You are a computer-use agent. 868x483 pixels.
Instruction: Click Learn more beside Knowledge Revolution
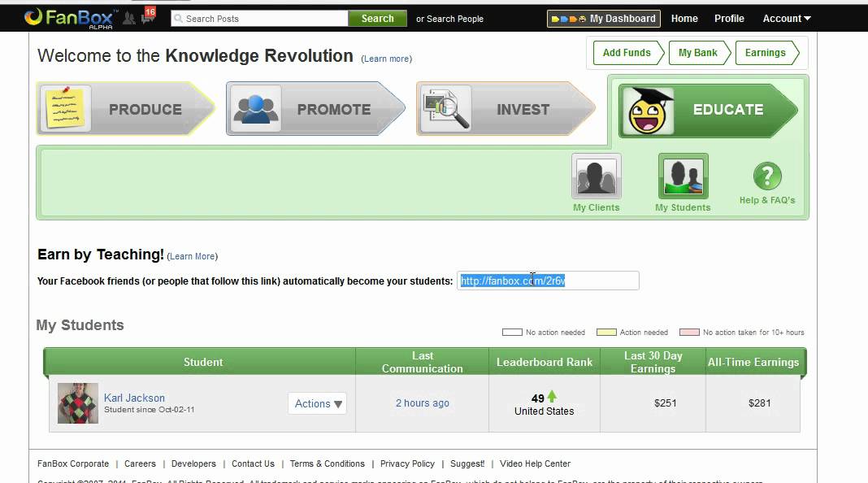[x=386, y=59]
